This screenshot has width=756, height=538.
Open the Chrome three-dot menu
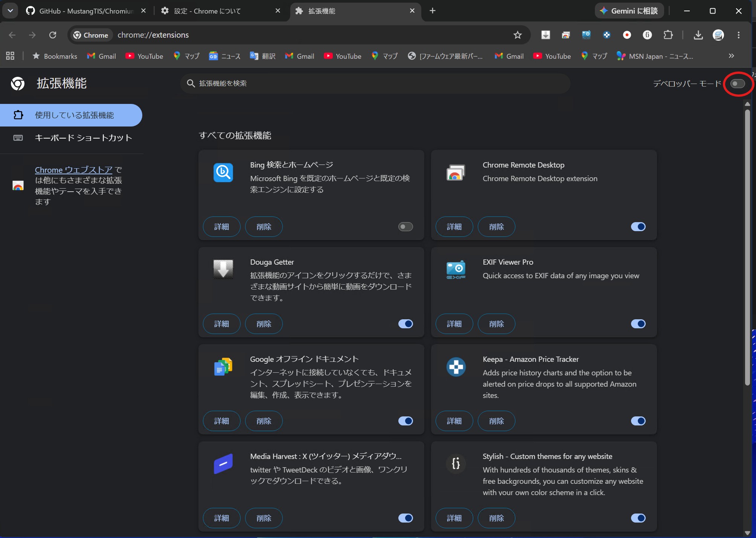[739, 35]
